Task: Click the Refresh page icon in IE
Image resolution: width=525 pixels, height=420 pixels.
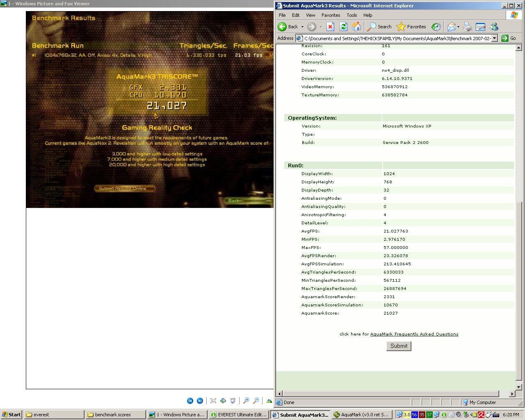Action: point(343,27)
